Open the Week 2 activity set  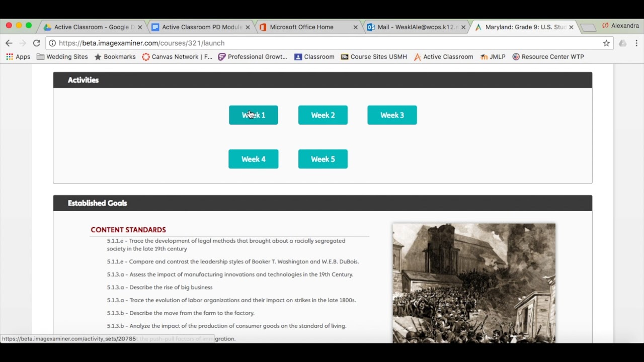323,115
